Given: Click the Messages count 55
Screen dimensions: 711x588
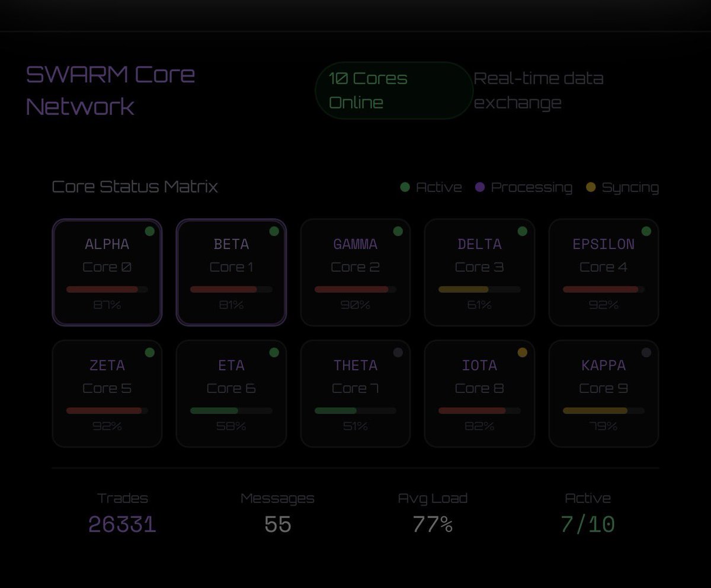Looking at the screenshot, I should (278, 524).
